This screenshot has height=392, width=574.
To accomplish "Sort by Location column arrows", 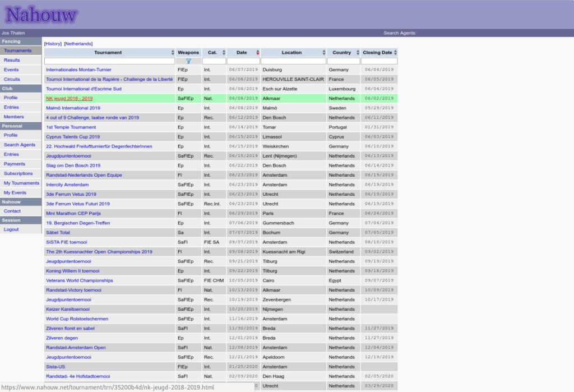I will coord(323,53).
